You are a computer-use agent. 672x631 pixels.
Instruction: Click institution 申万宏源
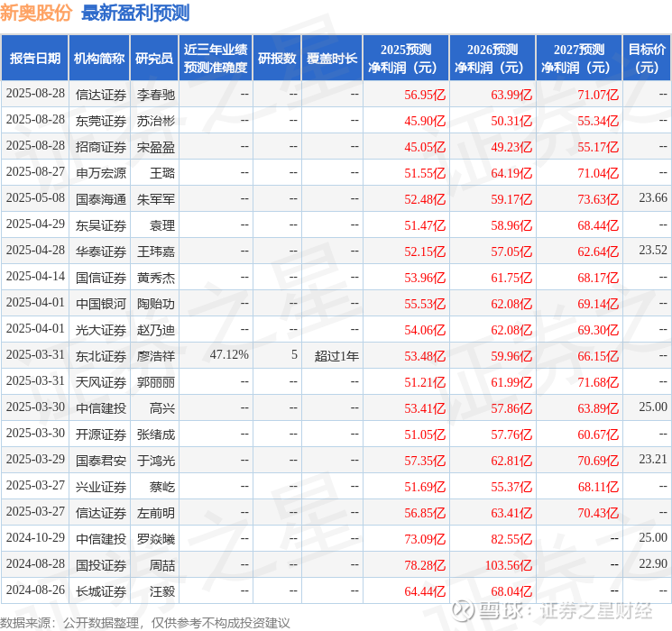[x=101, y=173]
